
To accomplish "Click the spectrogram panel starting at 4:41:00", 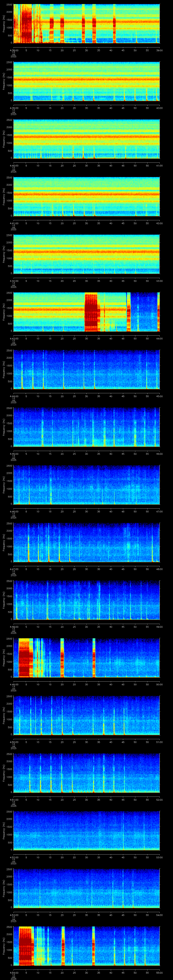I will 87,197.
